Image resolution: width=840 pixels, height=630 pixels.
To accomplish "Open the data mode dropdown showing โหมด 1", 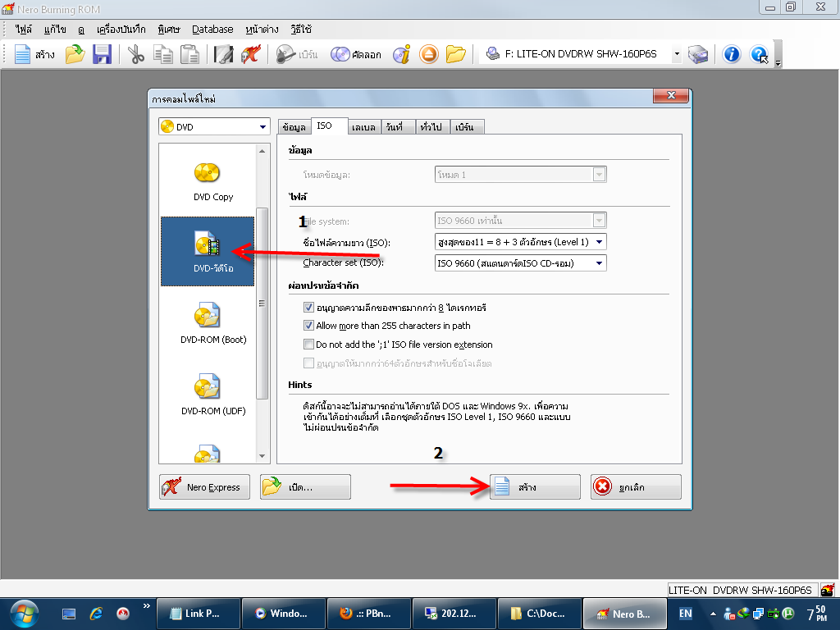I will coord(520,175).
